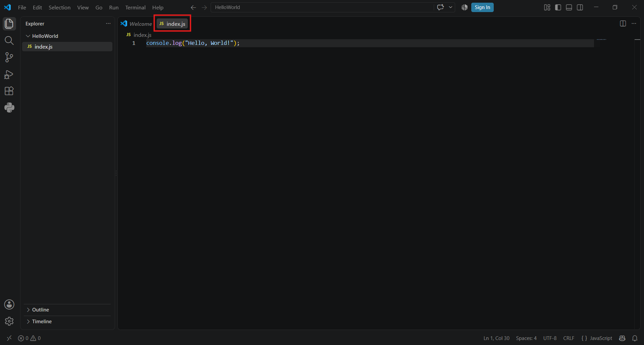Toggle the bottom panel visibility
Screen dimensions: 644x345
[569, 7]
